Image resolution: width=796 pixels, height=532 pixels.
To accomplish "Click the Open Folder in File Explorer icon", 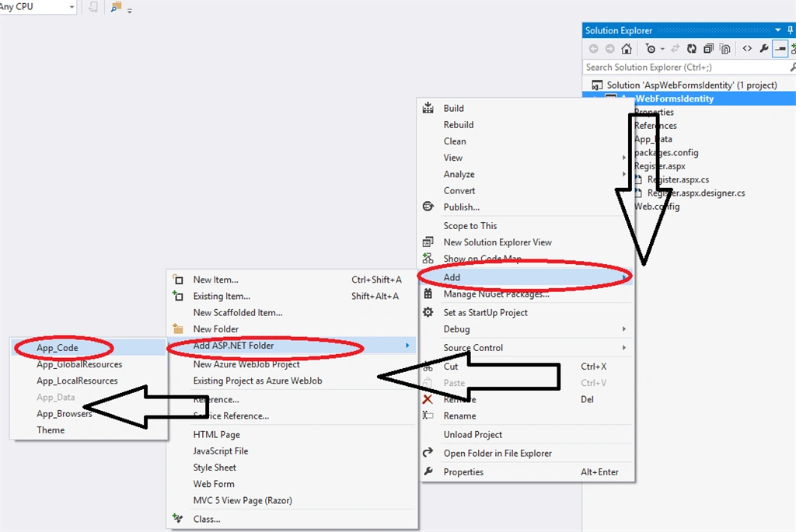I will tap(428, 452).
